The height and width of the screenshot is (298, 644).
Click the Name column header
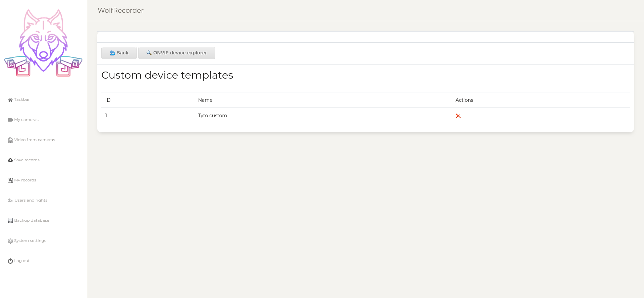click(205, 100)
